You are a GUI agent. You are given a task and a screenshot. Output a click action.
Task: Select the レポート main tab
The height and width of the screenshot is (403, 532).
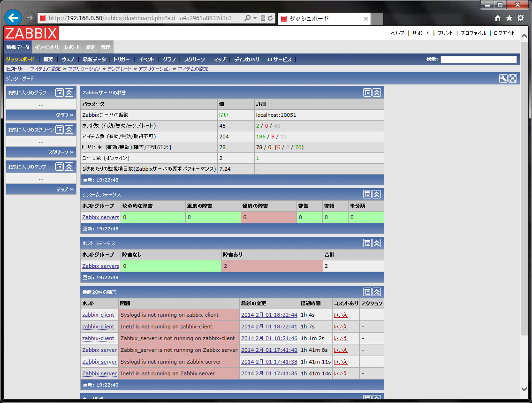72,47
